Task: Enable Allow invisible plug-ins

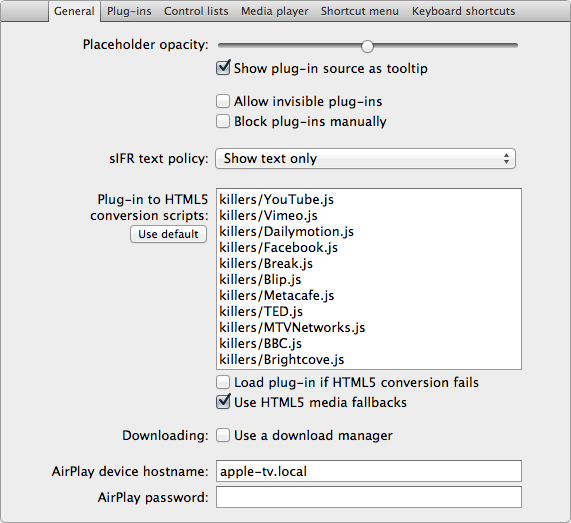Action: tap(223, 101)
